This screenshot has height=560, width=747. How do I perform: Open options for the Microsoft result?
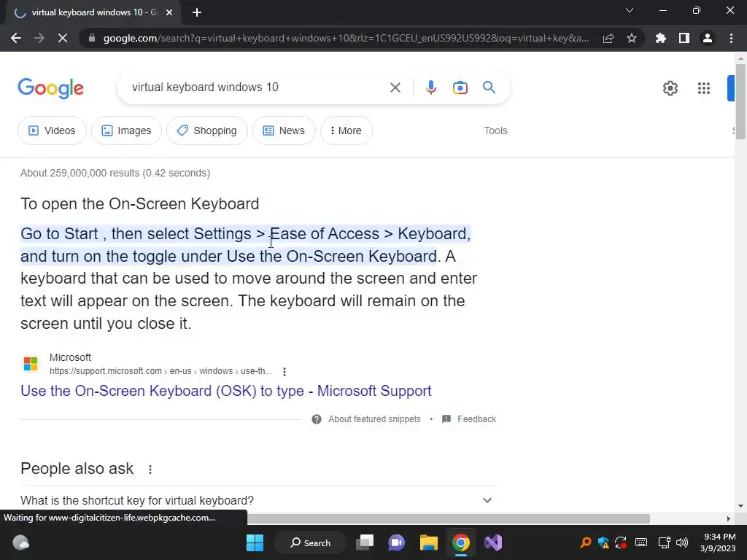[x=285, y=371]
